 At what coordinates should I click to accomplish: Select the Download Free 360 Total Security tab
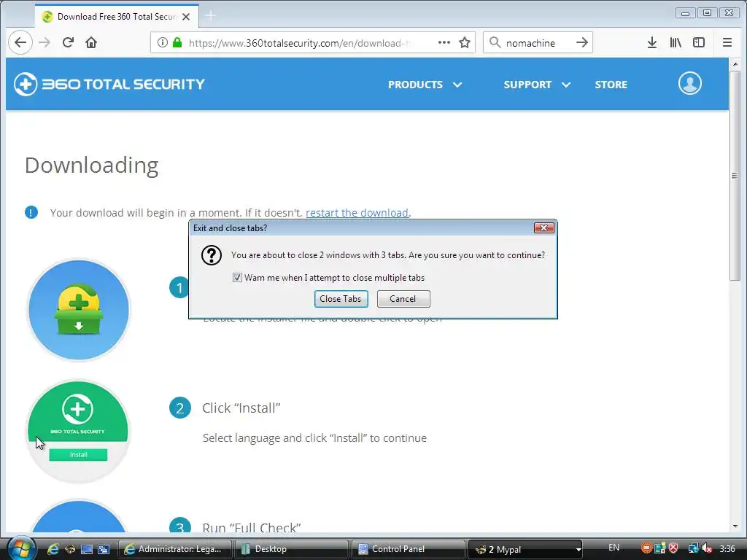point(117,17)
